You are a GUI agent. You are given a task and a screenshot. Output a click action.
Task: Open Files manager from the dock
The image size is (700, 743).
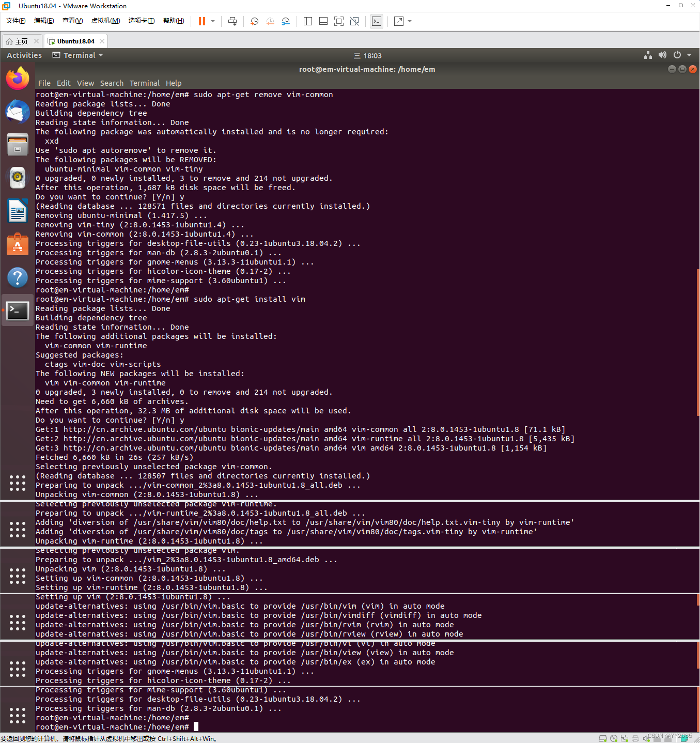pos(18,144)
